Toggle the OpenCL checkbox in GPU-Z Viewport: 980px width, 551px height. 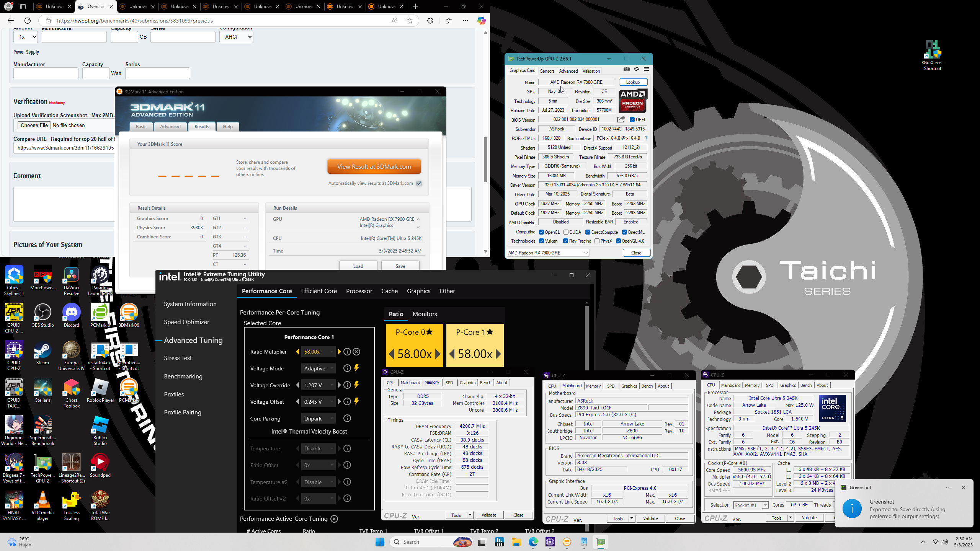541,232
